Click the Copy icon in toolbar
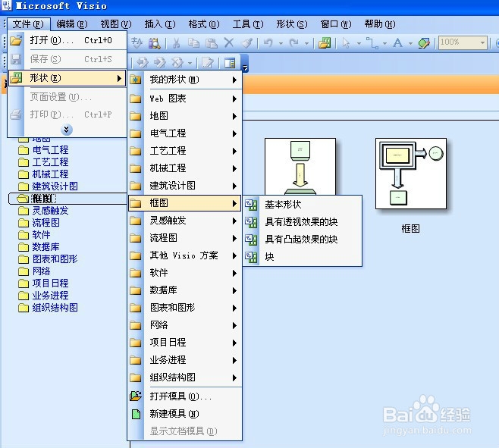Screen dimensions: 499x448 click(193, 42)
